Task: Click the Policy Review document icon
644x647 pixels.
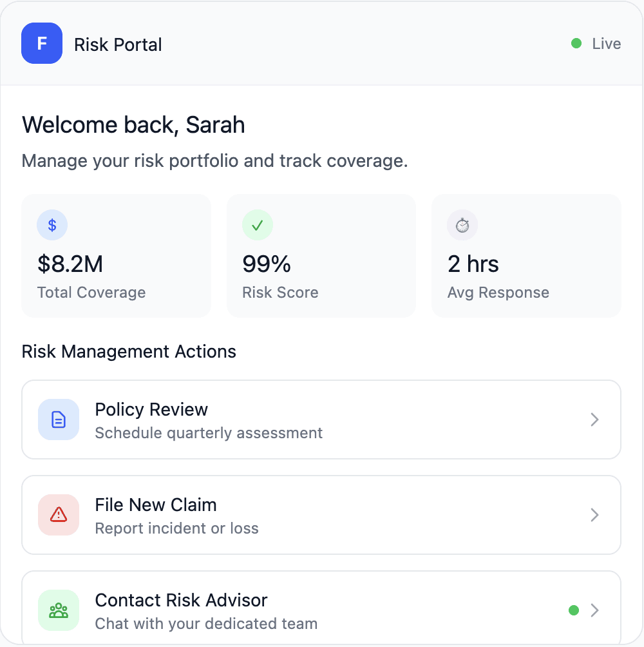Action: (59, 420)
